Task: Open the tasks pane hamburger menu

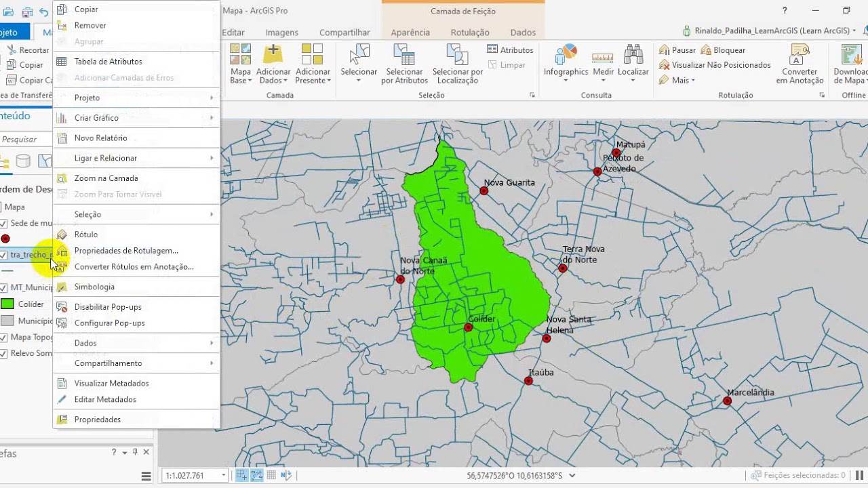Action: point(146,476)
